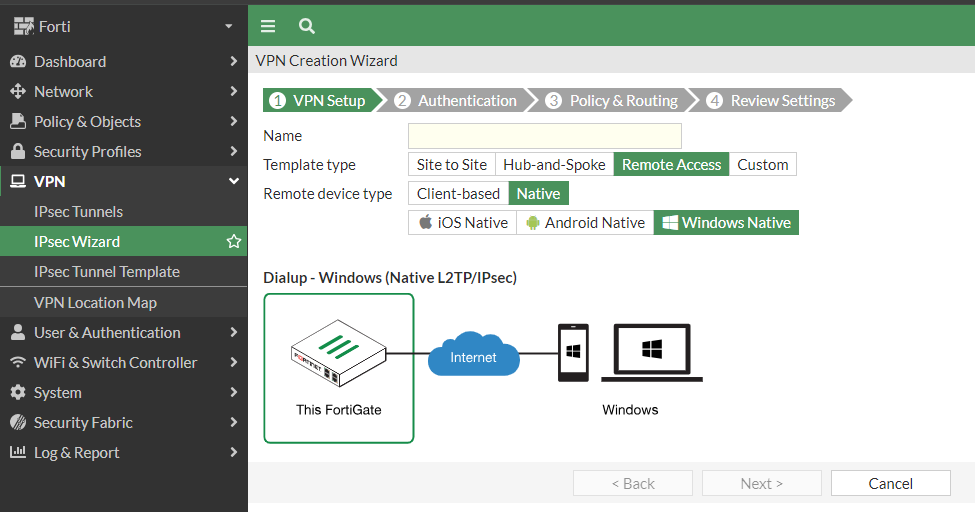Select iOS Native option
The height and width of the screenshot is (512, 975).
[x=462, y=223]
